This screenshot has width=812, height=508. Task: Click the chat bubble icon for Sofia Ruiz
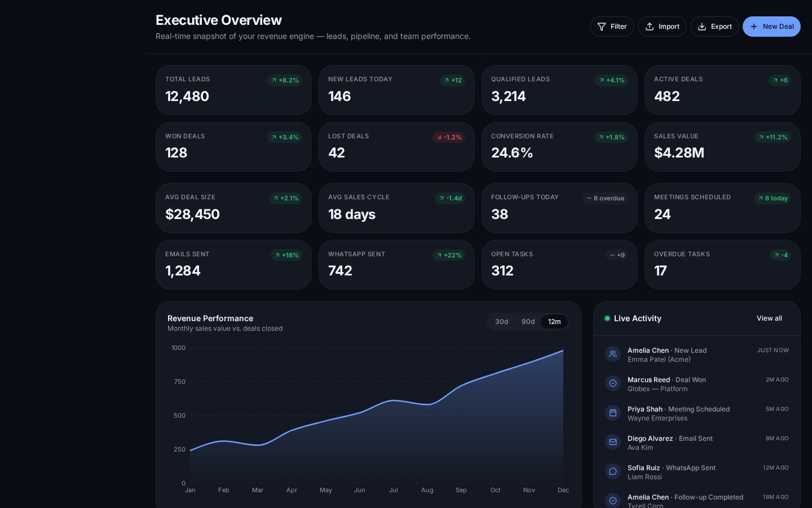pyautogui.click(x=613, y=471)
